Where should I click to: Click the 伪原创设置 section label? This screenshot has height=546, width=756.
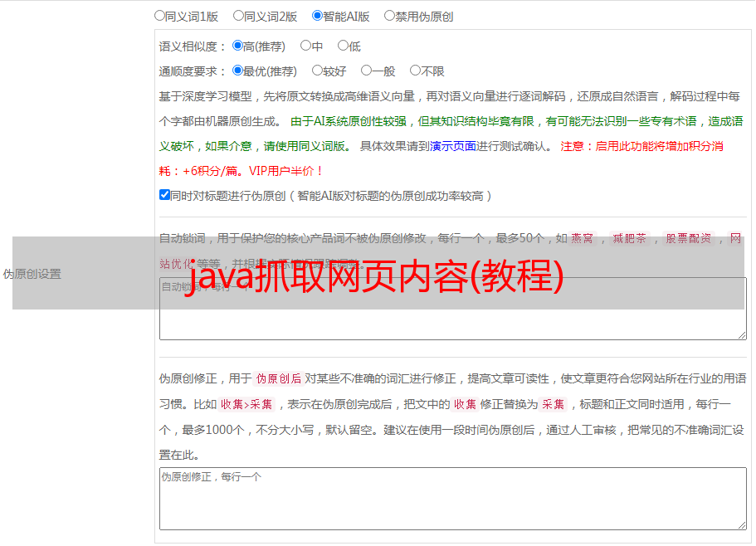point(32,274)
